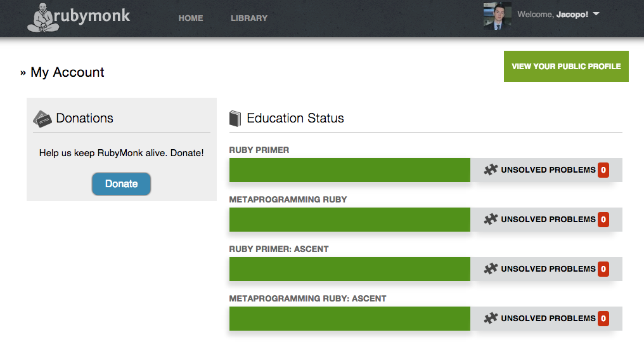The image size is (644, 344).
Task: Click the RUBY PRIMER: ASCENT course title
Action: pyautogui.click(x=279, y=249)
